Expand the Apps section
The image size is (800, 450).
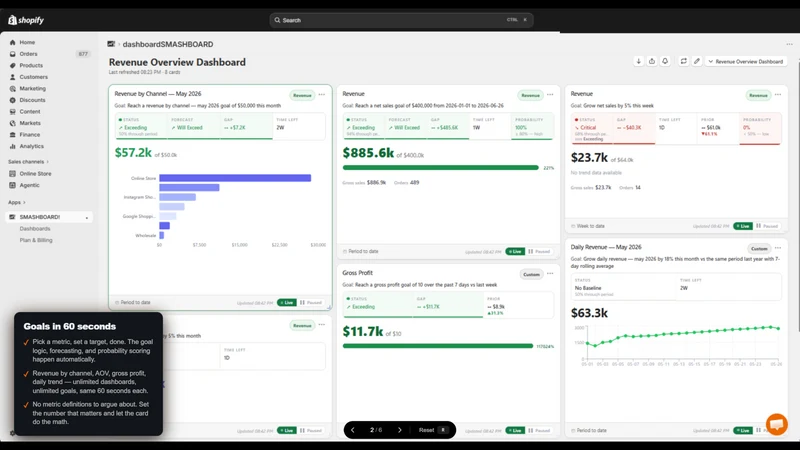click(x=17, y=203)
